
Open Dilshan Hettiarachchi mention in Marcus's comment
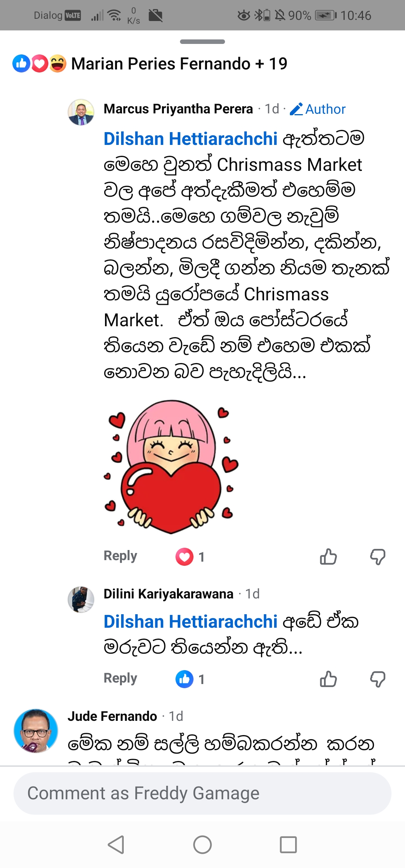190,139
